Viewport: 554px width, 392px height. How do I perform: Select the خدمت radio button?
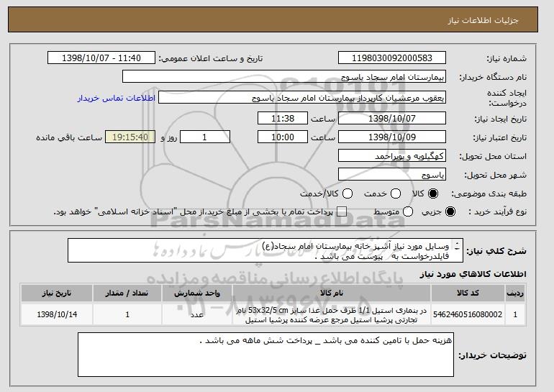coord(396,193)
